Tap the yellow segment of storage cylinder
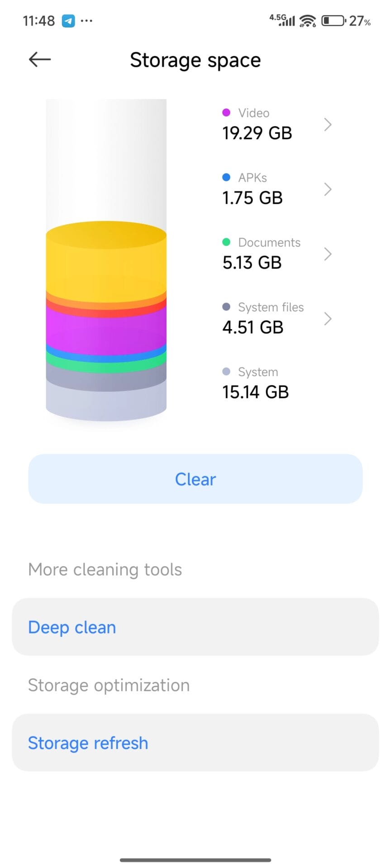Screen dimensions: 391x868 click(x=106, y=267)
